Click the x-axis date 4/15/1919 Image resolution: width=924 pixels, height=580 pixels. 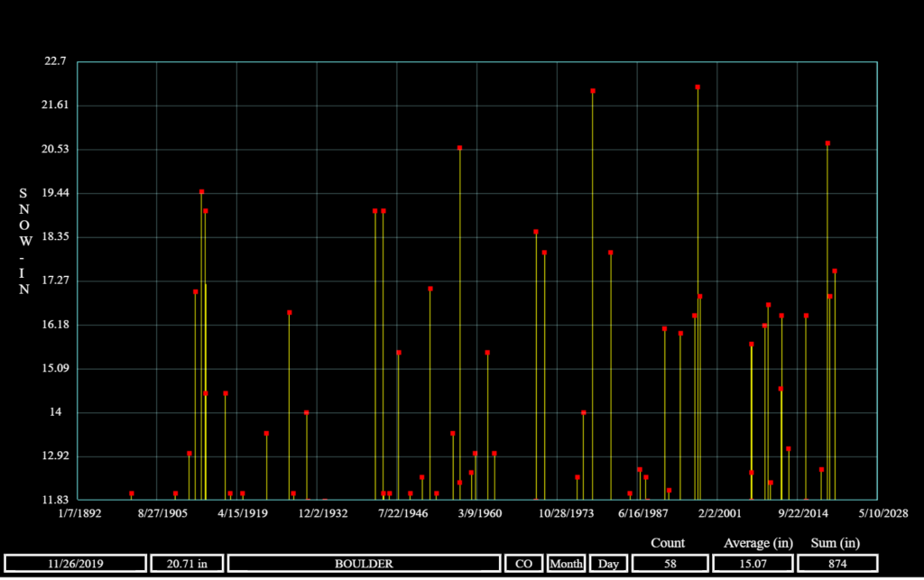pyautogui.click(x=243, y=513)
